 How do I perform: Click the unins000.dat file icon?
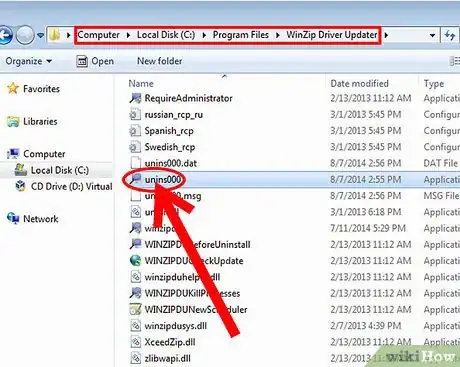135,163
